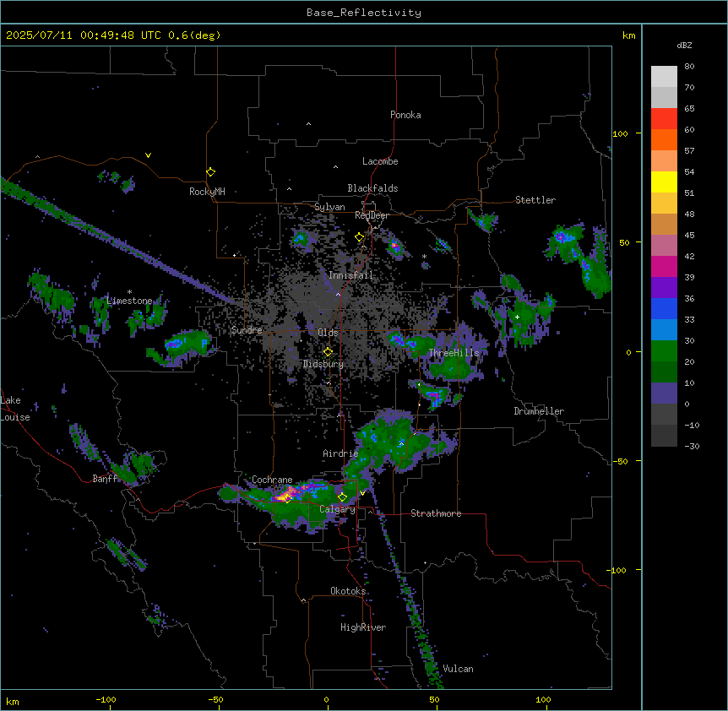Click the light grey 70-80 dBZ swatch
728x711 pixels.
click(x=664, y=77)
